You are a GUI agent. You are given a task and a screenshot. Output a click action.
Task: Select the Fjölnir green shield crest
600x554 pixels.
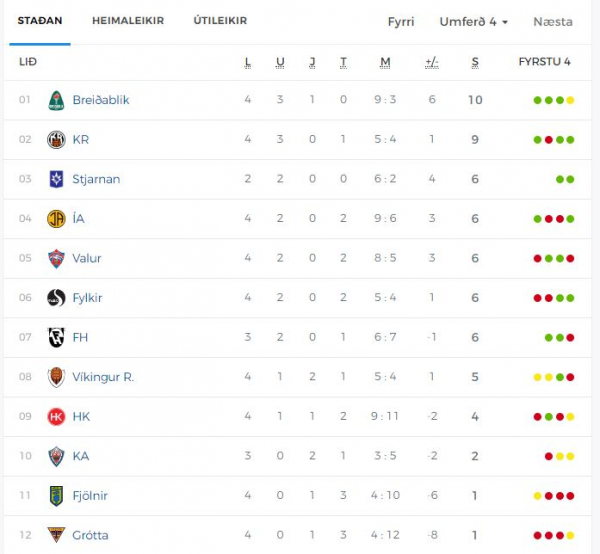click(56, 496)
